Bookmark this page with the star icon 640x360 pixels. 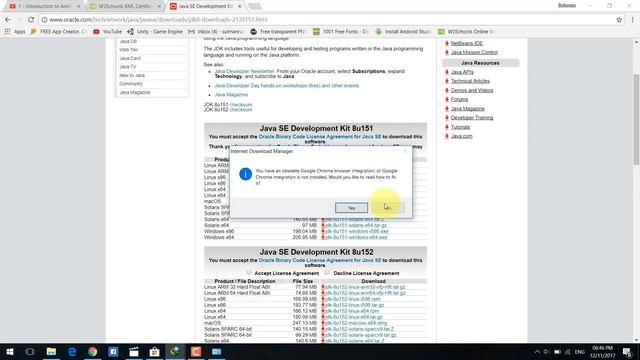[619, 20]
